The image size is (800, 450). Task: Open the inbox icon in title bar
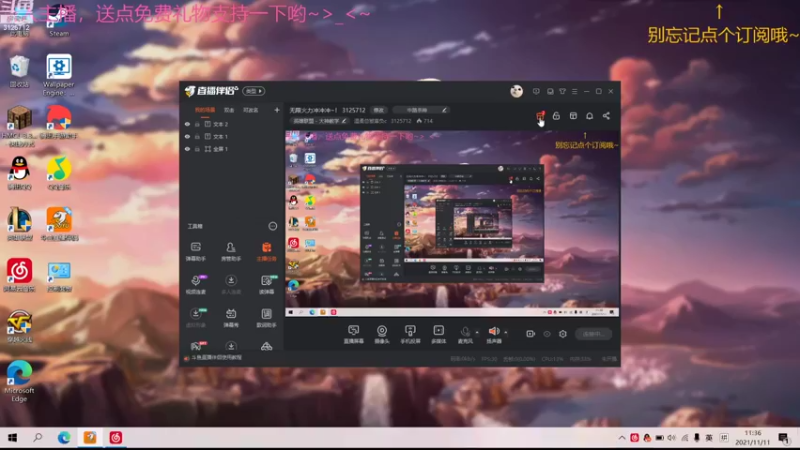550,91
